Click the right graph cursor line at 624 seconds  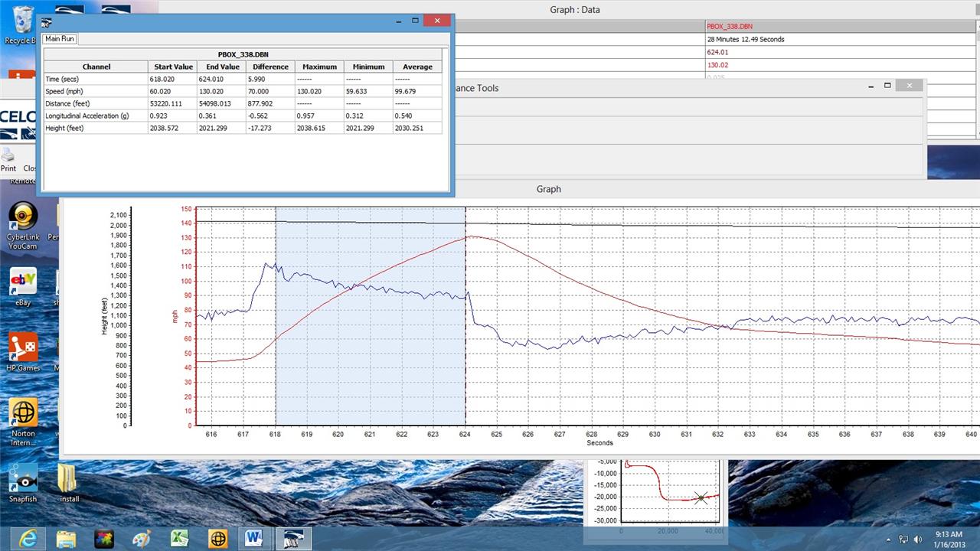click(x=465, y=315)
